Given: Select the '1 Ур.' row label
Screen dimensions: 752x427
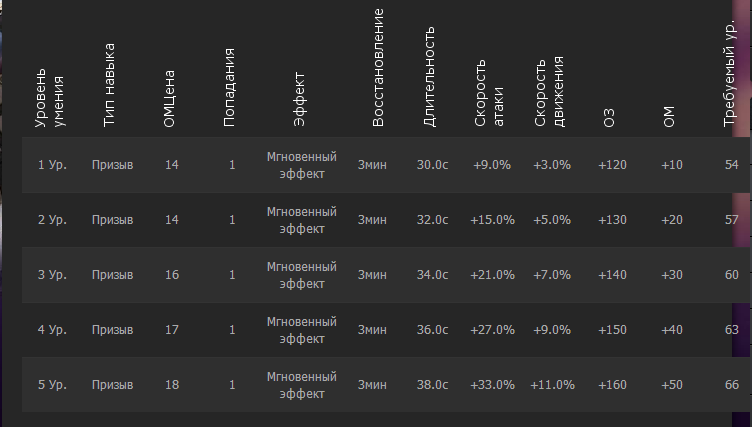Looking at the screenshot, I should pyautogui.click(x=52, y=164).
